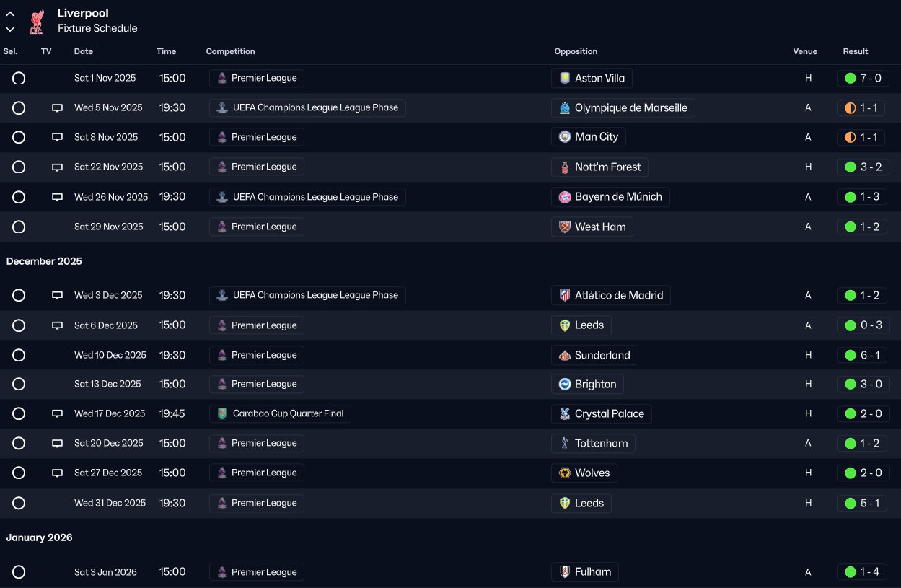Viewport: 901px width, 588px height.
Task: Click the Carabao Cup competition icon
Action: tap(222, 414)
